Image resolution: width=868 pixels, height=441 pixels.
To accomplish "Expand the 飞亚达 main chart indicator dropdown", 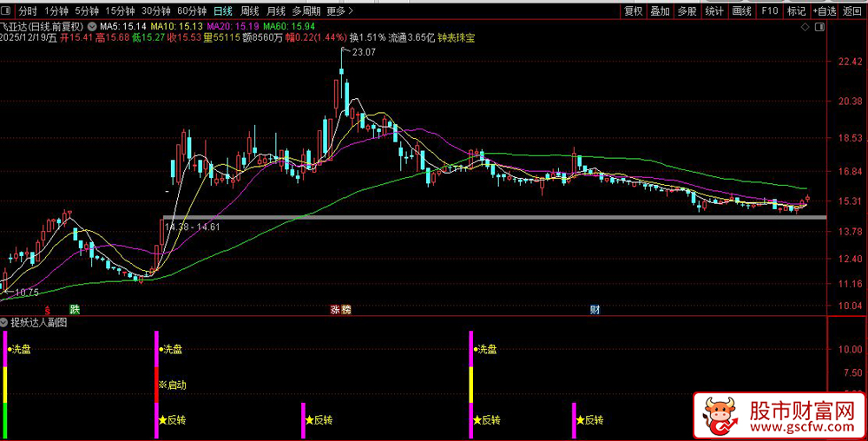I will pyautogui.click(x=92, y=27).
